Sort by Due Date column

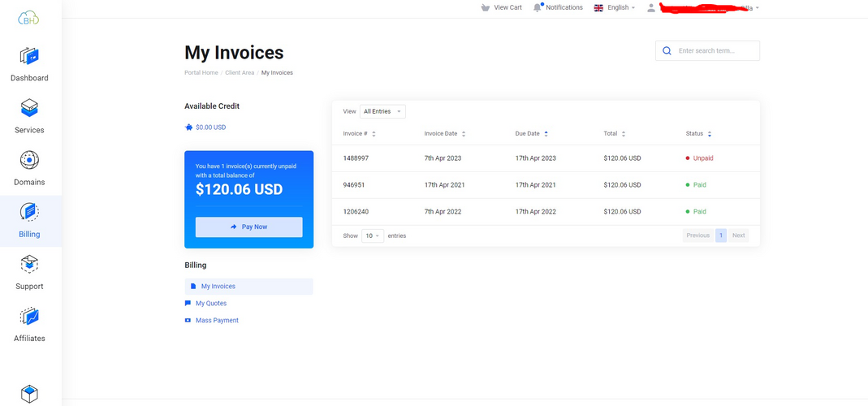click(x=531, y=133)
